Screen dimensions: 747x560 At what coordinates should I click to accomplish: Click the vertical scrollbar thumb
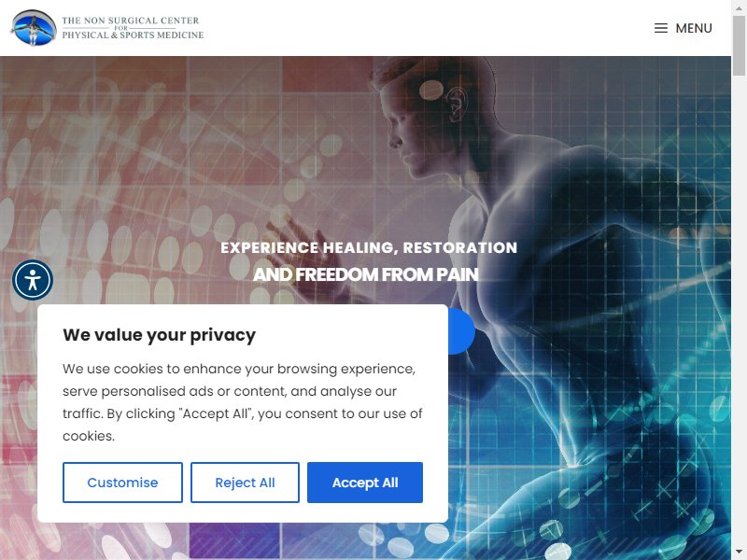[739, 45]
